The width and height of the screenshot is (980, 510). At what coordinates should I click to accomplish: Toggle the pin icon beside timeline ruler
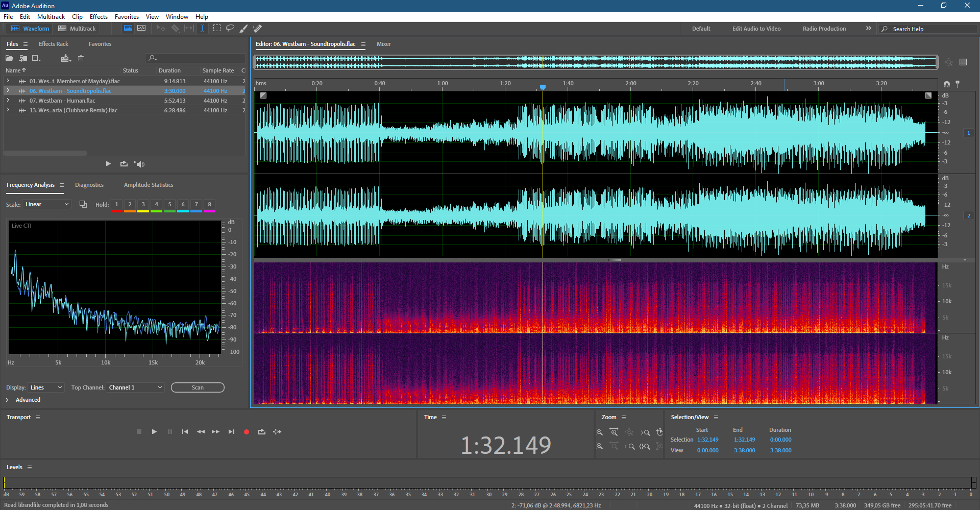click(958, 84)
